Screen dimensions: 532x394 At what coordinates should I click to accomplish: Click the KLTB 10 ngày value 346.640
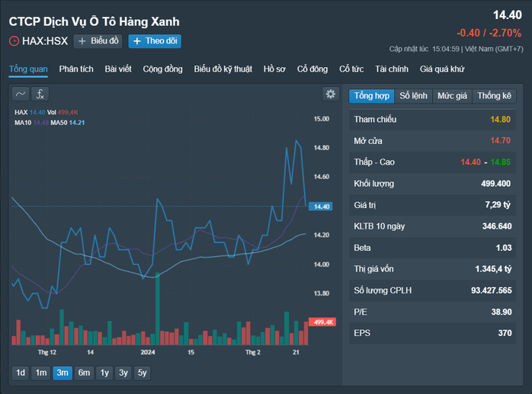point(497,226)
